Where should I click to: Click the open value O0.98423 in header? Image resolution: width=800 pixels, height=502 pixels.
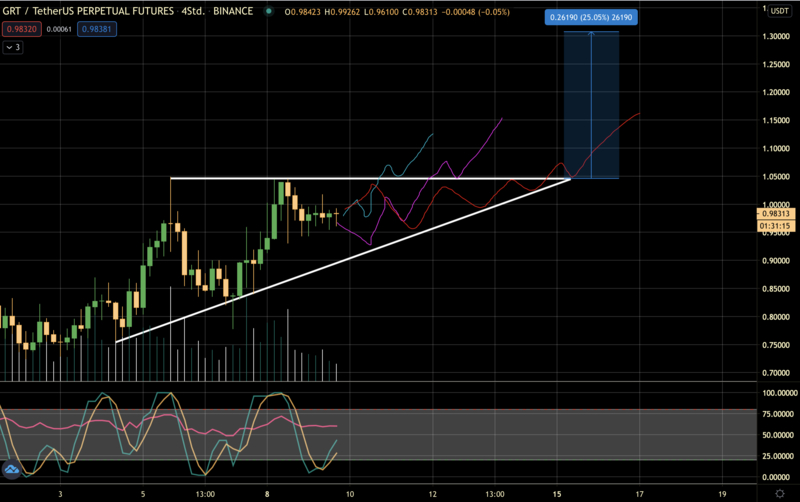[303, 12]
